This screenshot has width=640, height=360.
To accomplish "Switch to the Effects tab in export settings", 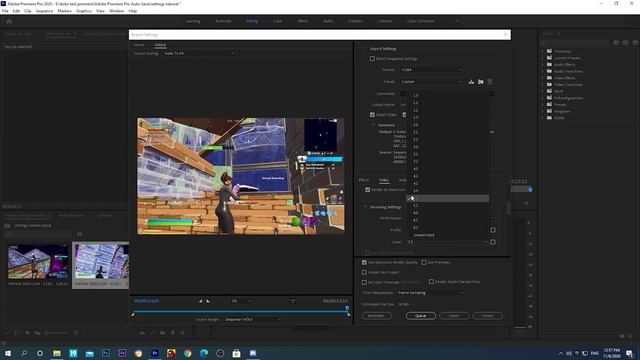I will coord(364,180).
